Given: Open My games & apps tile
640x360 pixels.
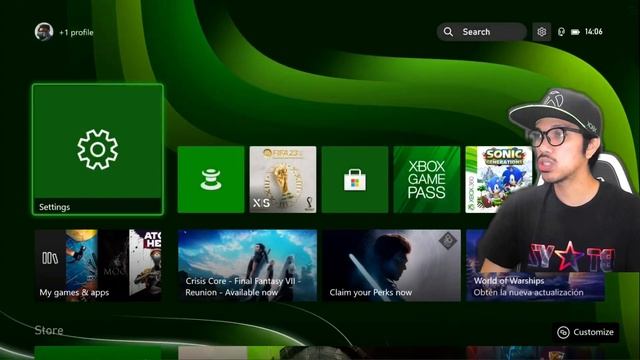Looking at the screenshot, I should click(98, 265).
